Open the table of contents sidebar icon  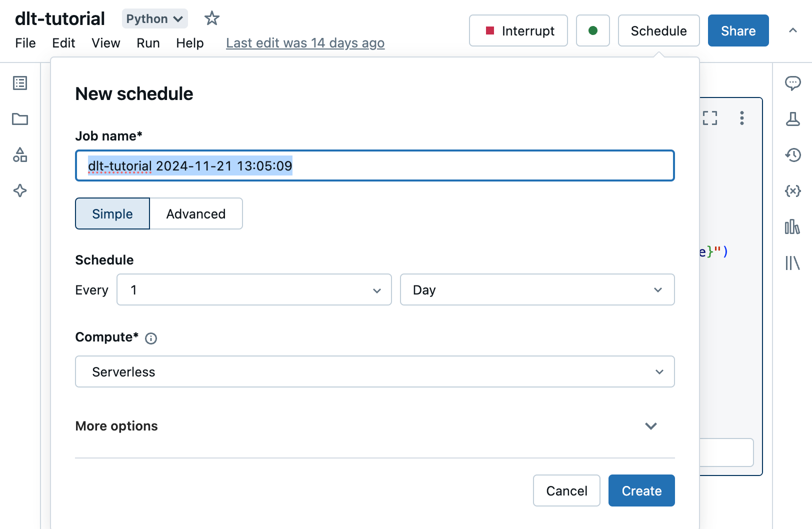[20, 83]
